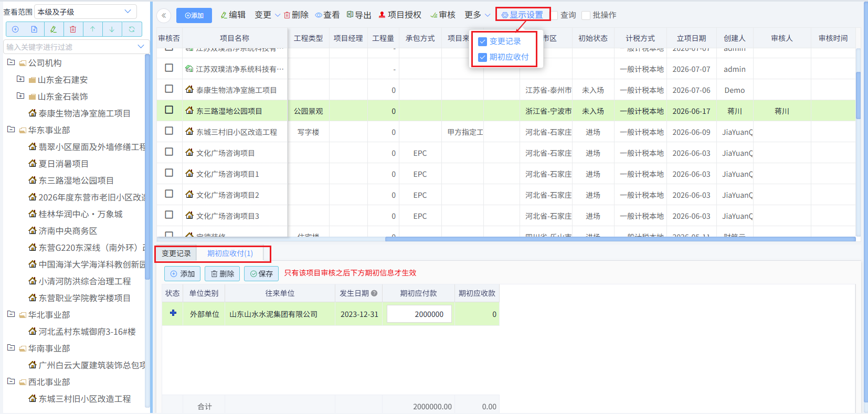Check the 东三路湿地公园项目 row checkbox
Screen dimensions: 868x414
click(x=169, y=110)
